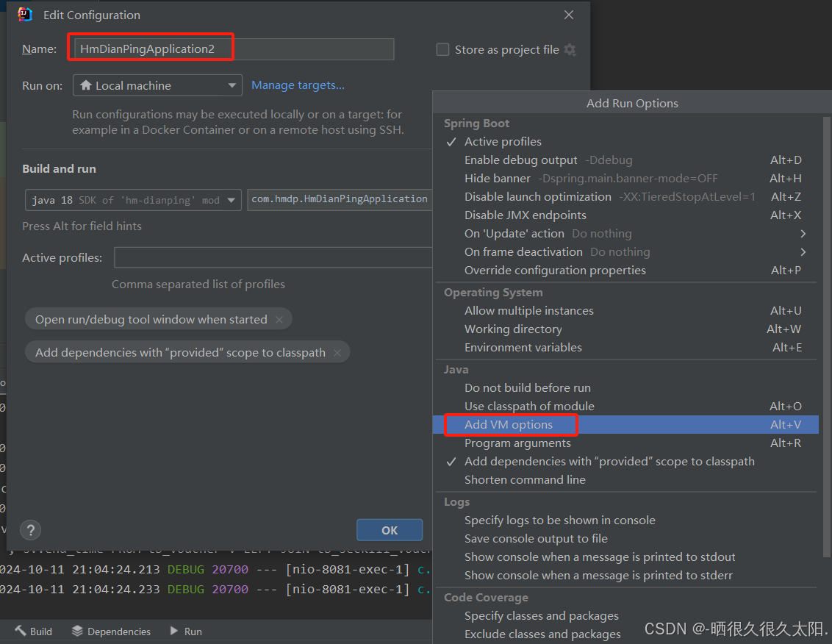Select Working directory option
This screenshot has height=644, width=832.
click(x=627, y=329)
